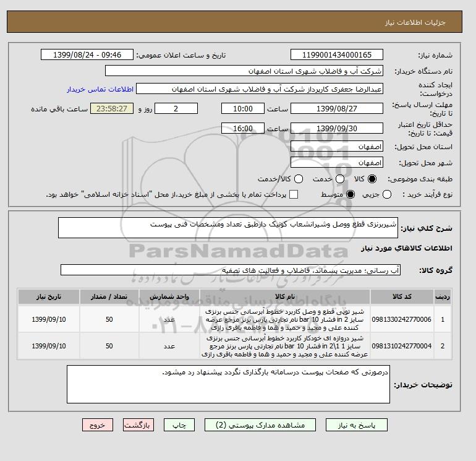Click the شرح کلی نیاز description box
The width and height of the screenshot is (476, 461).
point(228,228)
